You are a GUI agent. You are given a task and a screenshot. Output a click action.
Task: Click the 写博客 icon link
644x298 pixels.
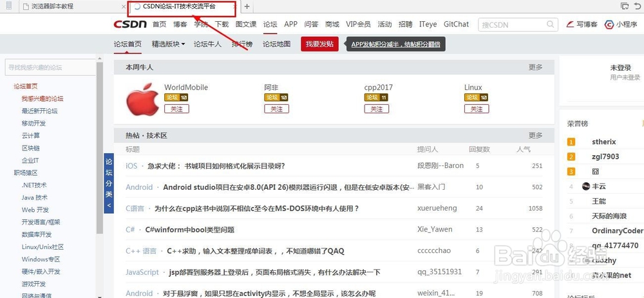[x=582, y=24]
